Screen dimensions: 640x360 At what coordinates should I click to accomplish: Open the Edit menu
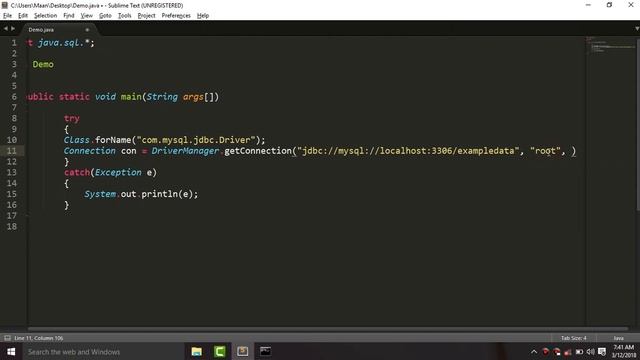tap(23, 16)
